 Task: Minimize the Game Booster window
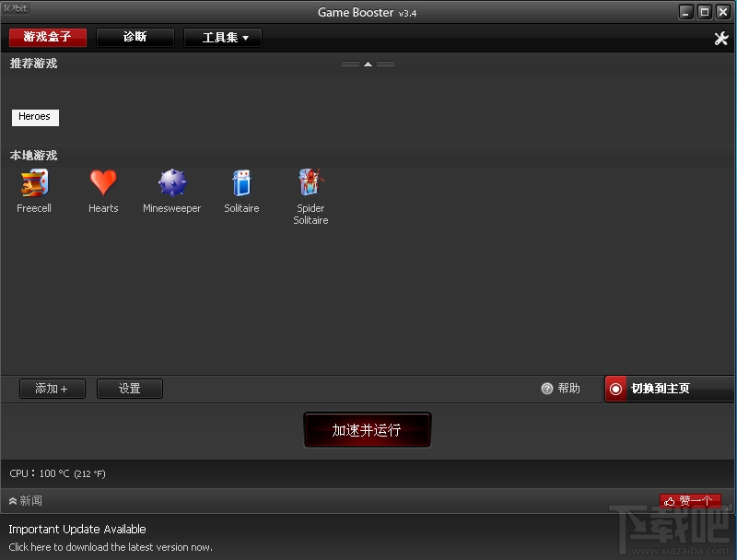pos(685,12)
